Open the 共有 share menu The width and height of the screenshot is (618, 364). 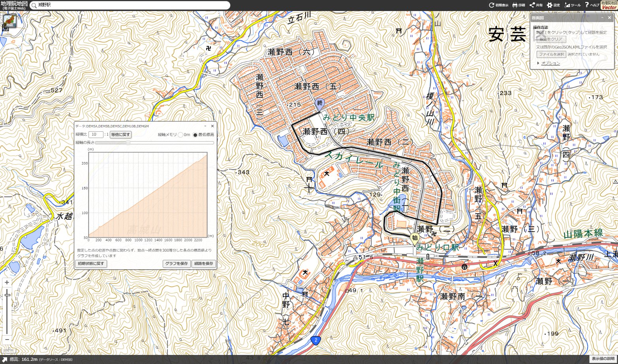(536, 5)
